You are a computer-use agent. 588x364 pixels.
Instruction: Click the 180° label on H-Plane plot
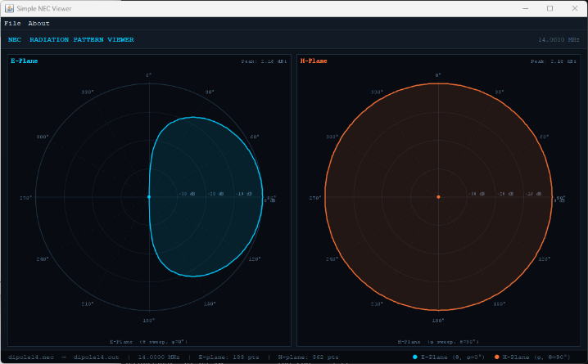[438, 320]
